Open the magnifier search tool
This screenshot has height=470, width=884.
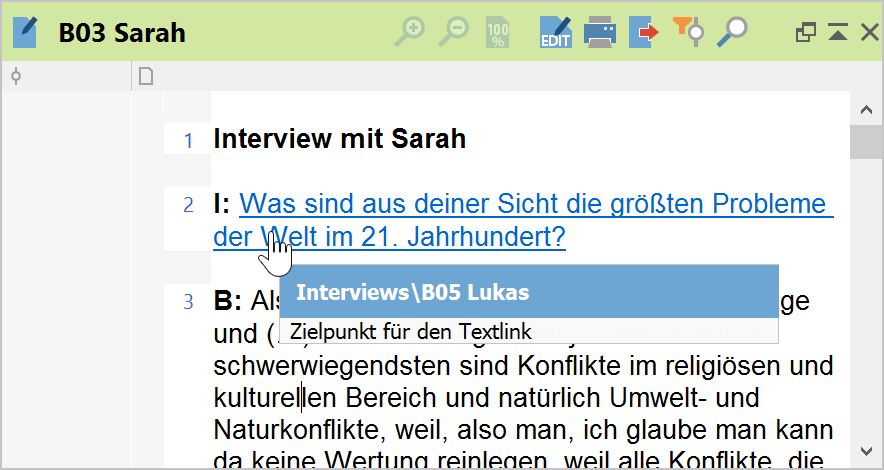click(732, 32)
